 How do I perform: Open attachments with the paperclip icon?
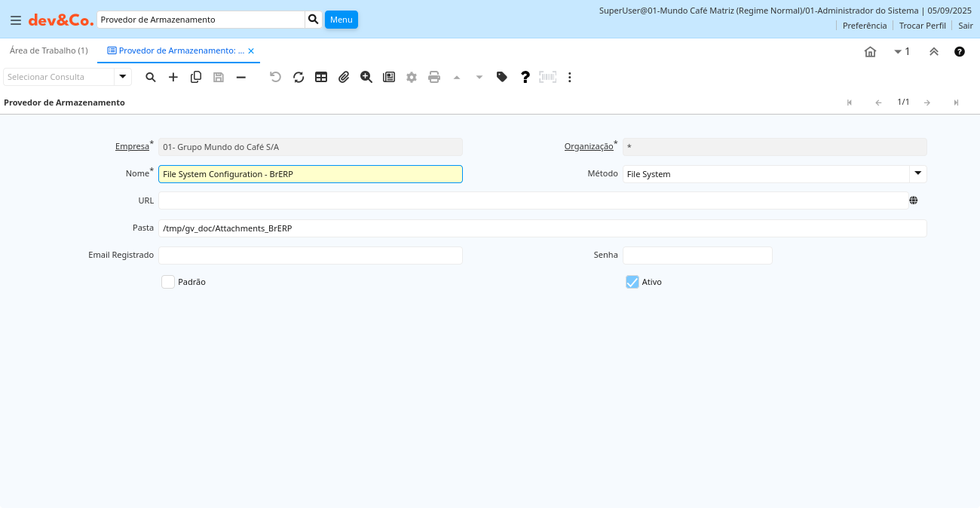344,77
